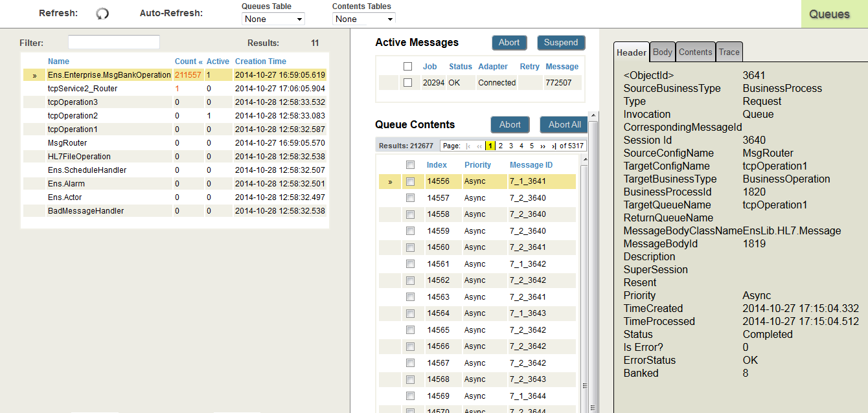Open page 3 of Queue Contents

pyautogui.click(x=511, y=146)
